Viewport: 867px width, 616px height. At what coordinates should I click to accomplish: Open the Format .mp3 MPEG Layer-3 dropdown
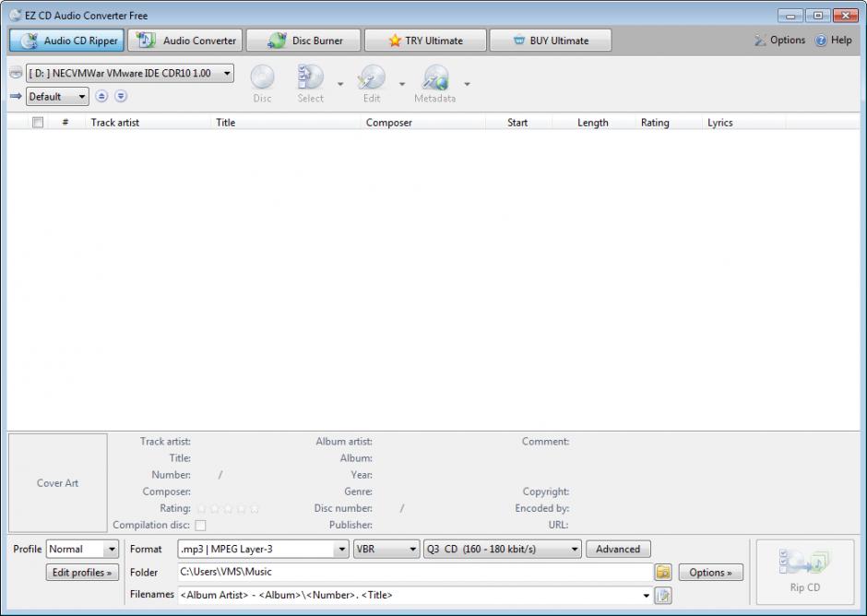pyautogui.click(x=263, y=549)
